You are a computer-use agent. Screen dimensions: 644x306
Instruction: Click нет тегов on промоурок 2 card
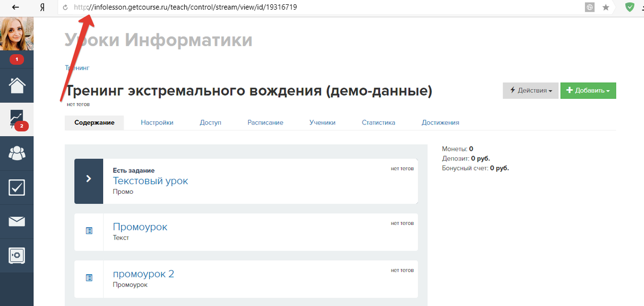(402, 270)
